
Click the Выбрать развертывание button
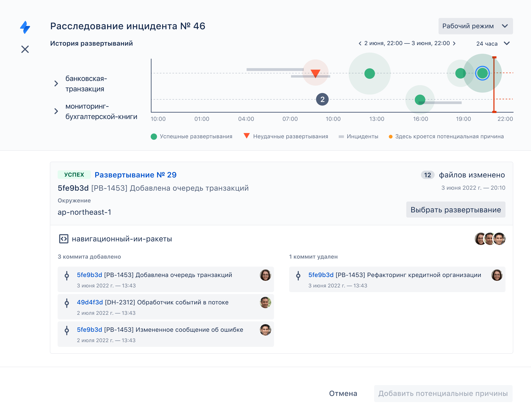tap(456, 210)
